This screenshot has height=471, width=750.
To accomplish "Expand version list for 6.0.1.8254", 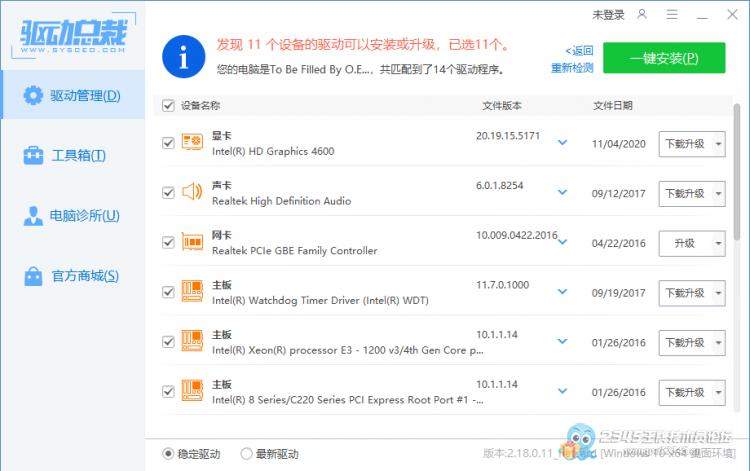I will coord(562,192).
